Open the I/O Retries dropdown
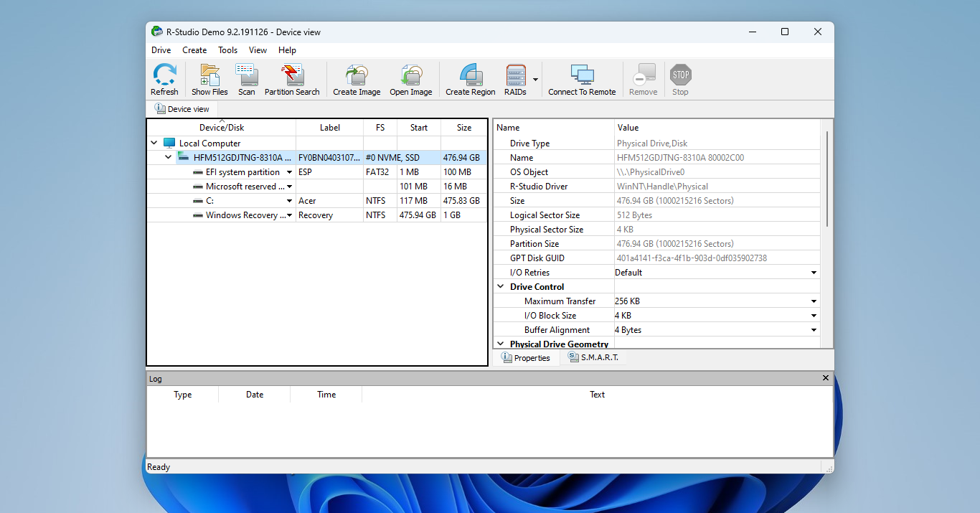Screen dimensions: 980x513 pos(814,273)
